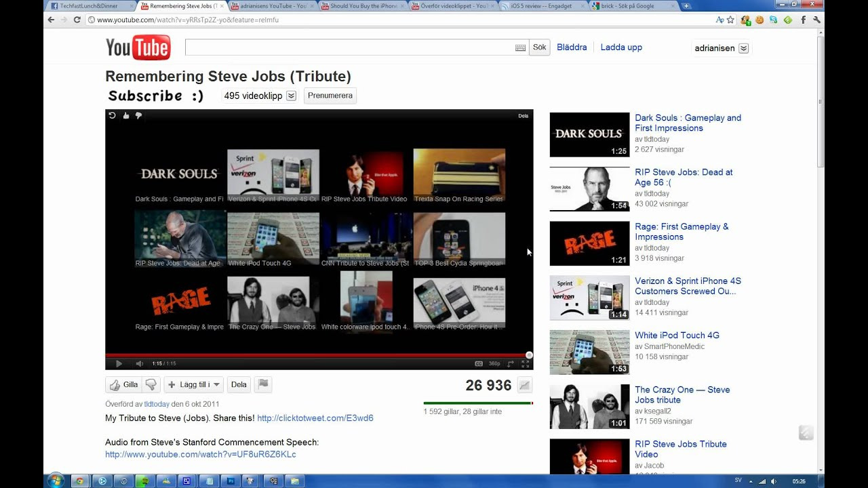Go back with the browser back arrow

pyautogui.click(x=51, y=20)
